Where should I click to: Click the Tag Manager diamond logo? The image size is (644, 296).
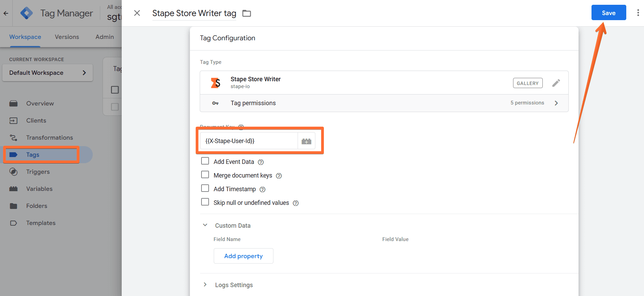(26, 13)
